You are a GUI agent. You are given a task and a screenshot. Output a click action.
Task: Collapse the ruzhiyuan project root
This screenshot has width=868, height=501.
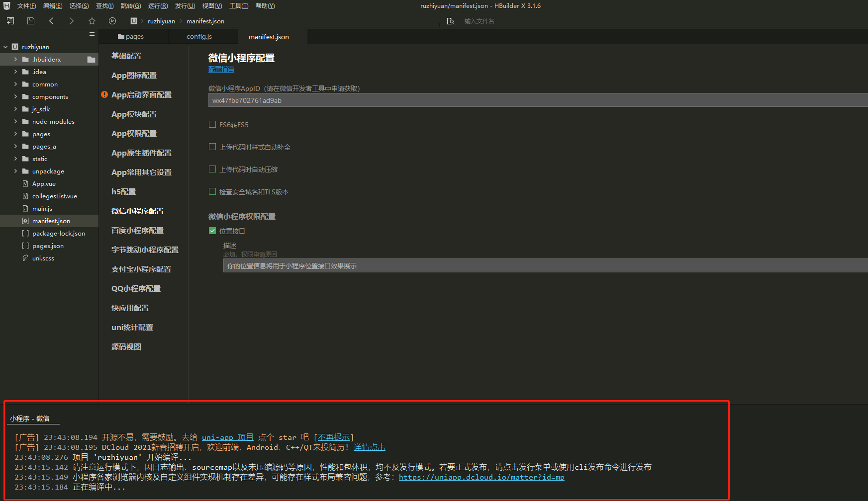point(5,47)
